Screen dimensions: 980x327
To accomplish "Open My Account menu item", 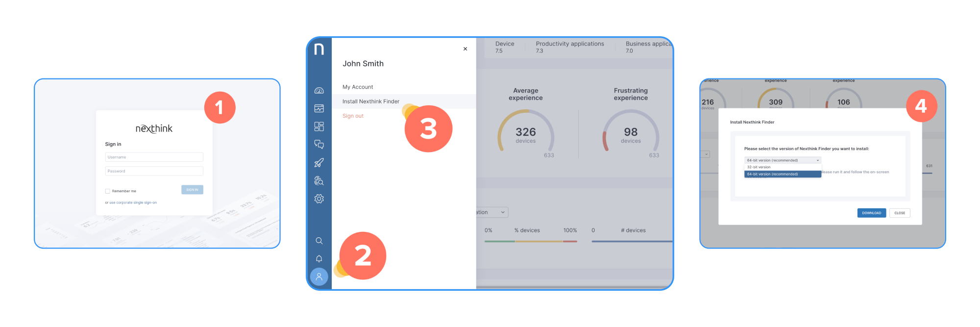I will click(358, 87).
